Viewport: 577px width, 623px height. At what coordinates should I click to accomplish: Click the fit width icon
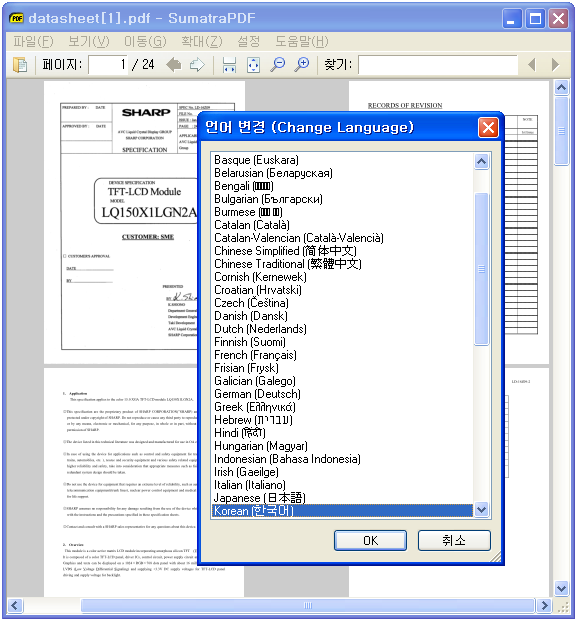(229, 64)
